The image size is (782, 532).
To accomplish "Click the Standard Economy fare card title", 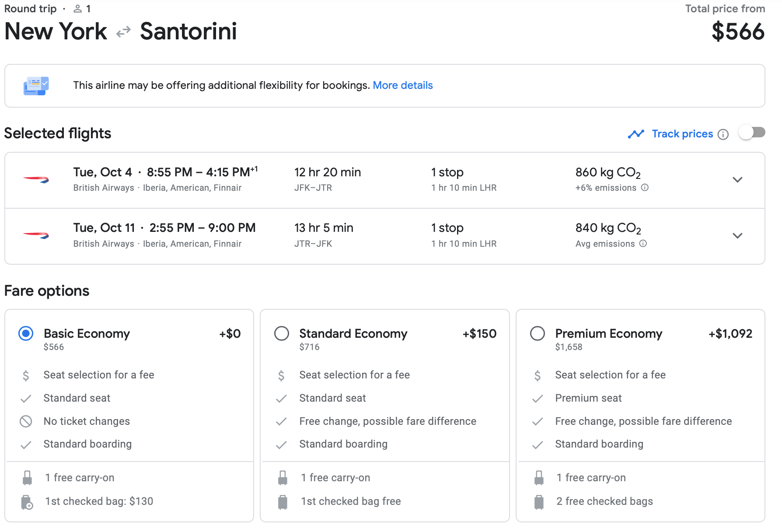I will pyautogui.click(x=353, y=334).
